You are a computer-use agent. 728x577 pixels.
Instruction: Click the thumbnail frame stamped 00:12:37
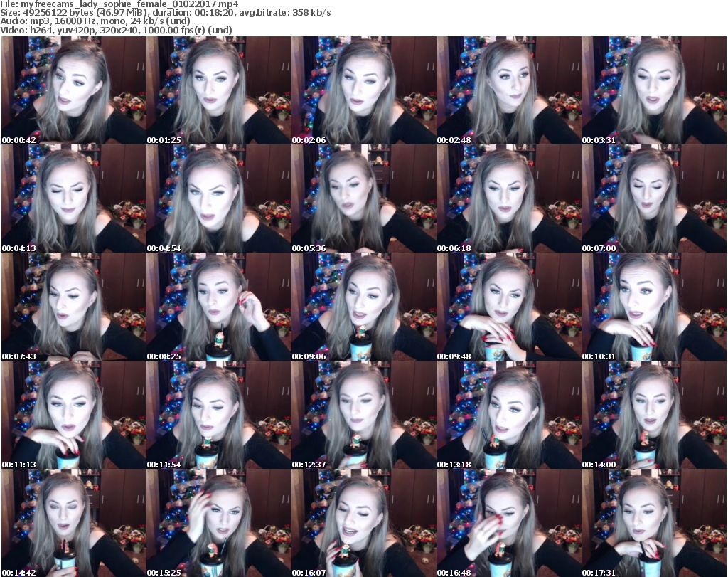pyautogui.click(x=363, y=415)
